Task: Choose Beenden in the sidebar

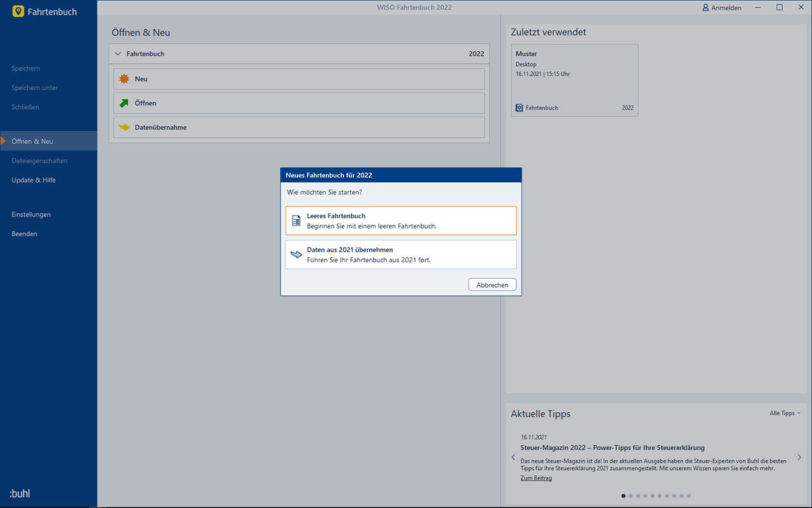Action: [x=24, y=234]
